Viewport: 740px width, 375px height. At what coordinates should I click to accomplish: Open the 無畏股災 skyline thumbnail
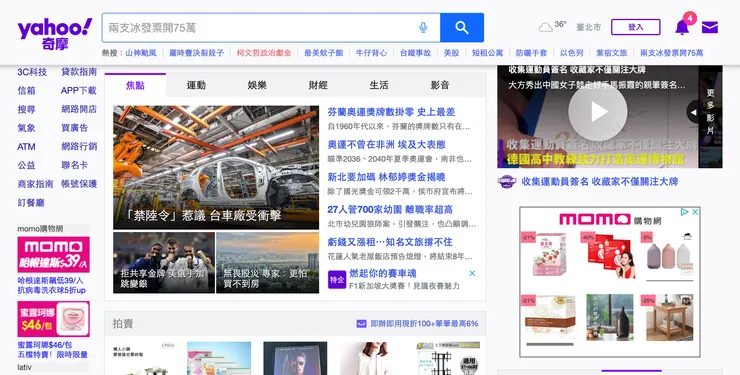click(268, 263)
